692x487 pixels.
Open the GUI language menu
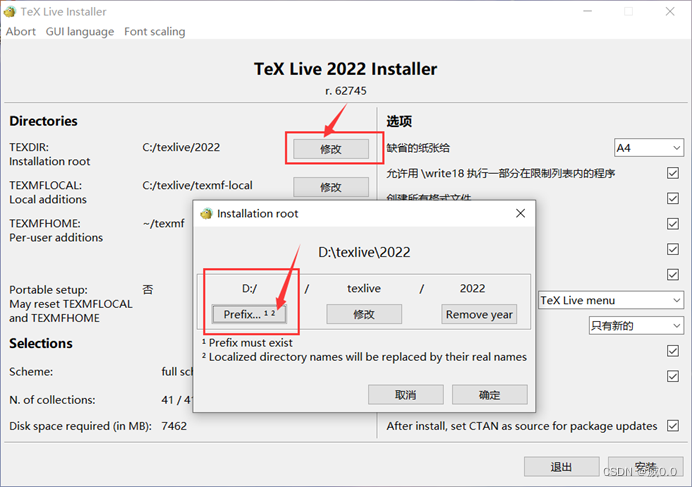point(80,32)
